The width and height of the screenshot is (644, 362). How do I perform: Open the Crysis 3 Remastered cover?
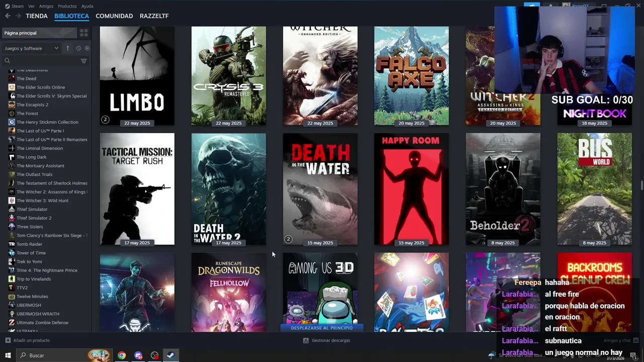coord(228,76)
